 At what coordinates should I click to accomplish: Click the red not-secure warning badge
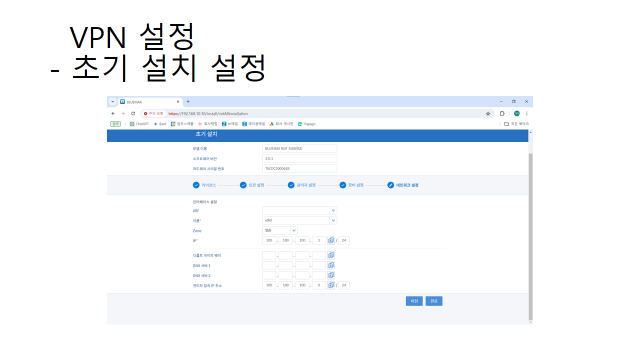click(x=153, y=113)
